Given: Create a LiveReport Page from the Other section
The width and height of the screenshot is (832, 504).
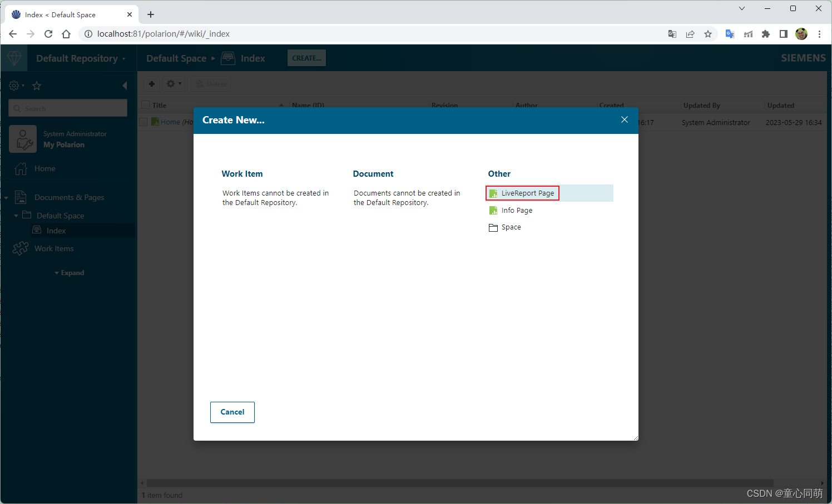Looking at the screenshot, I should tap(522, 193).
